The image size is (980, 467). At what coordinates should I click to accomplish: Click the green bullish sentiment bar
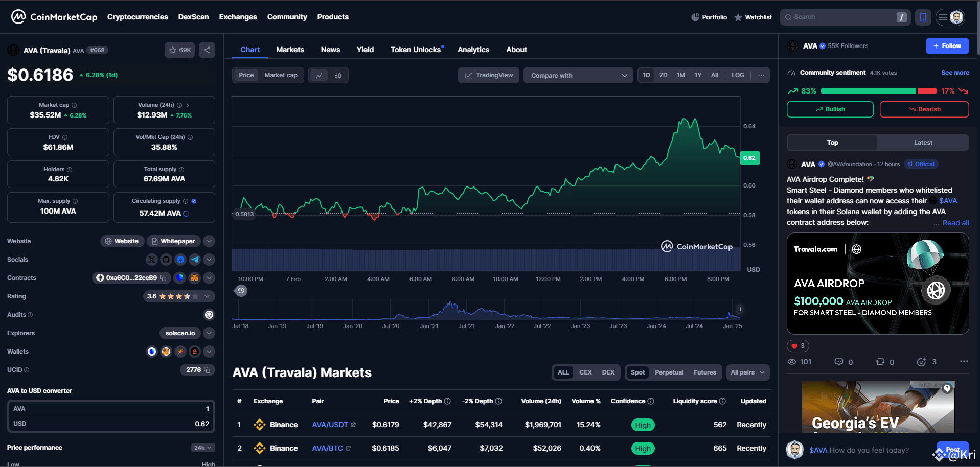pyautogui.click(x=868, y=90)
